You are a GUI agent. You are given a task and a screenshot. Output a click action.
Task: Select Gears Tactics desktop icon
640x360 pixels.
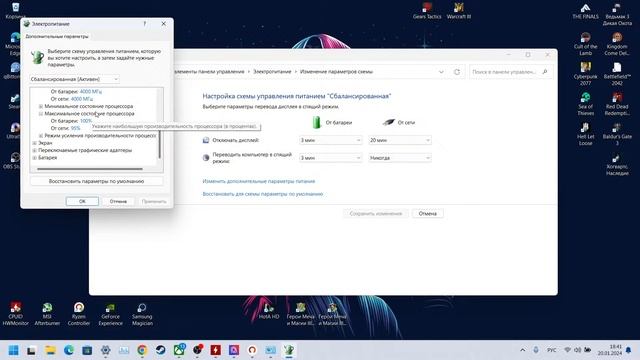coord(427,11)
